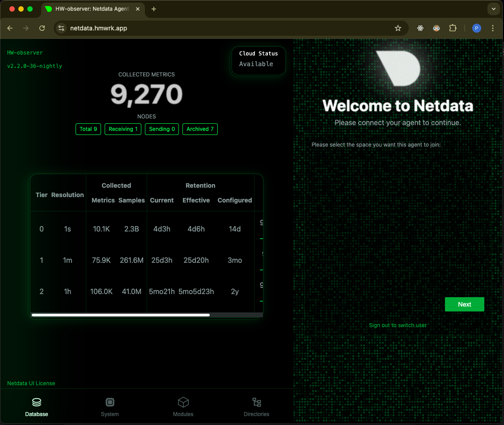
Task: Click the Database stack icon
Action: coord(37,402)
